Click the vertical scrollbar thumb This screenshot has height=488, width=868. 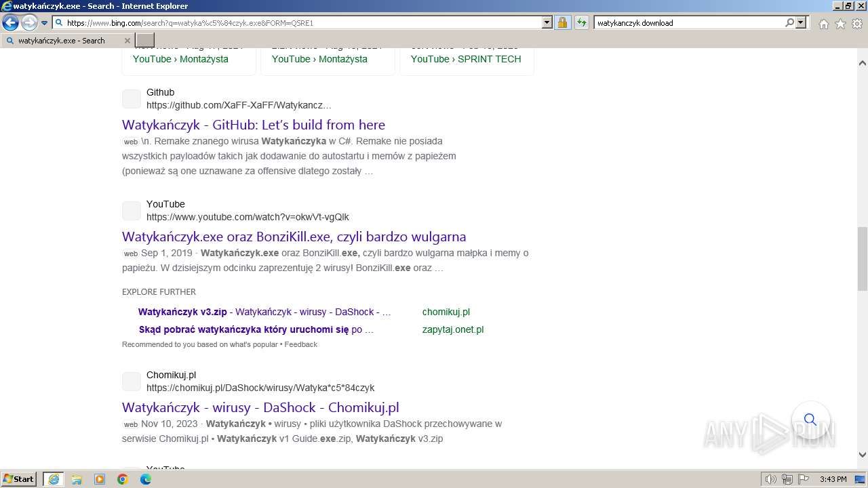tap(863, 259)
